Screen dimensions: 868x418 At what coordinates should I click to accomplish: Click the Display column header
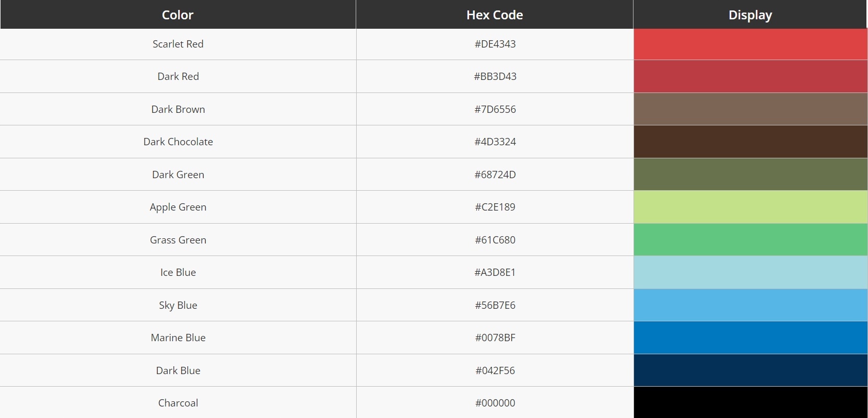click(x=750, y=15)
